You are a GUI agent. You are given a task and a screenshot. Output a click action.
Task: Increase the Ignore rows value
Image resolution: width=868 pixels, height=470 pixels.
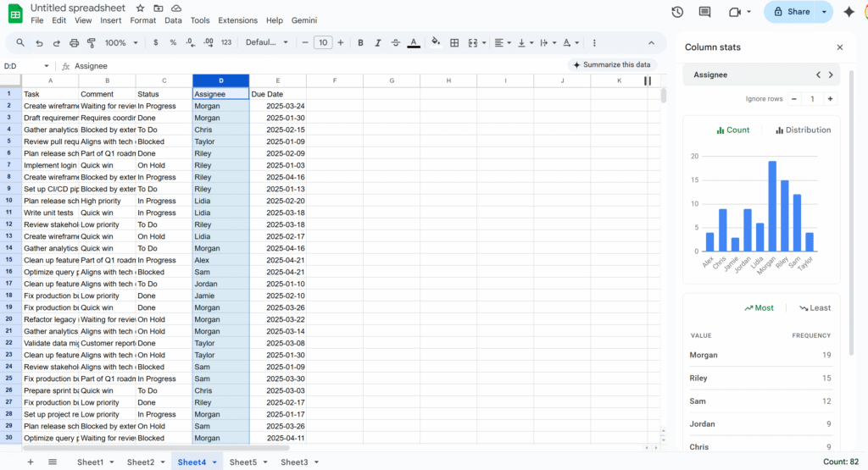830,99
